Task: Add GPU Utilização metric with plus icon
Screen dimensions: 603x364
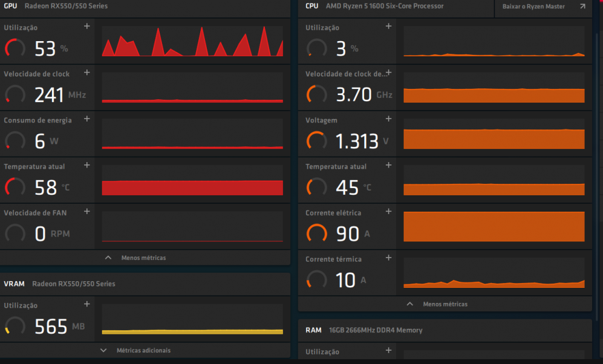Action: pyautogui.click(x=87, y=26)
